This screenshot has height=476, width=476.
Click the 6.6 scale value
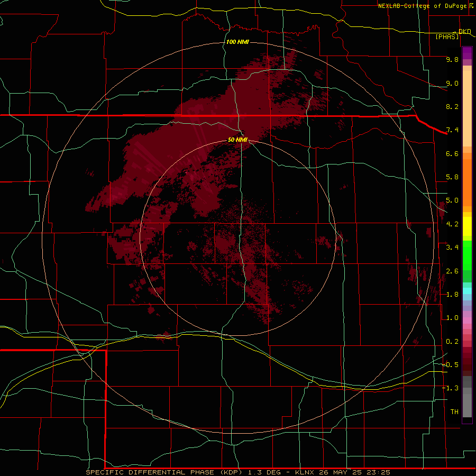point(452,153)
